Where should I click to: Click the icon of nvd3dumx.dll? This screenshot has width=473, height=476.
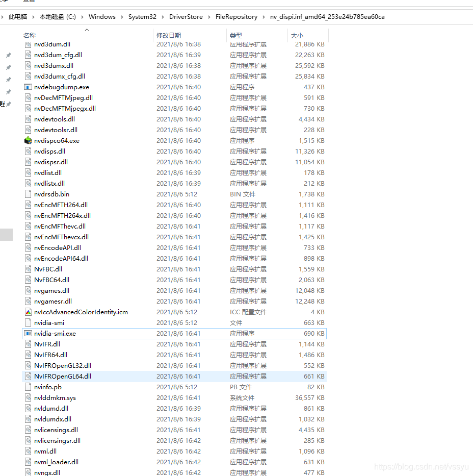click(x=28, y=66)
